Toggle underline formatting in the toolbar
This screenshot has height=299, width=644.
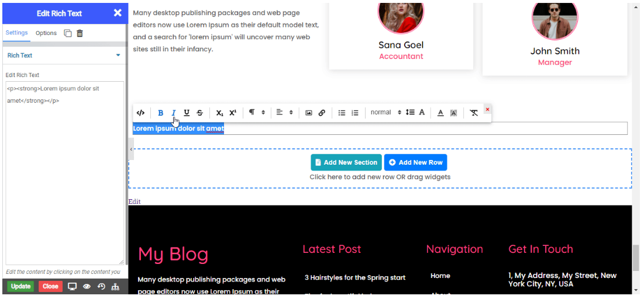coord(187,113)
